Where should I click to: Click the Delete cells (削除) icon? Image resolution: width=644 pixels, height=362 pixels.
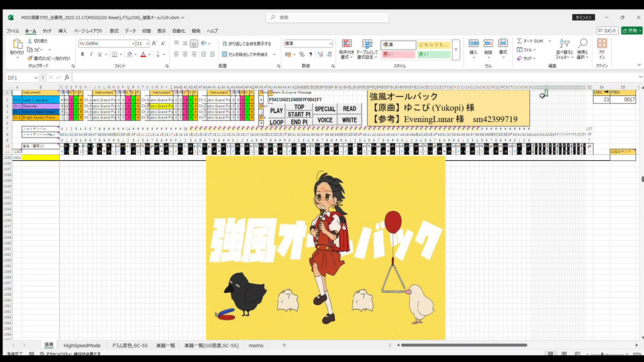pos(488,44)
